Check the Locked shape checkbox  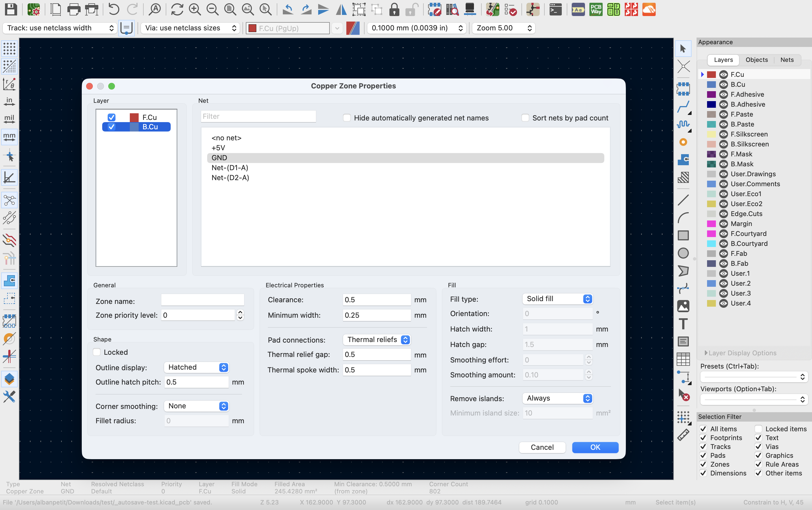coord(97,352)
